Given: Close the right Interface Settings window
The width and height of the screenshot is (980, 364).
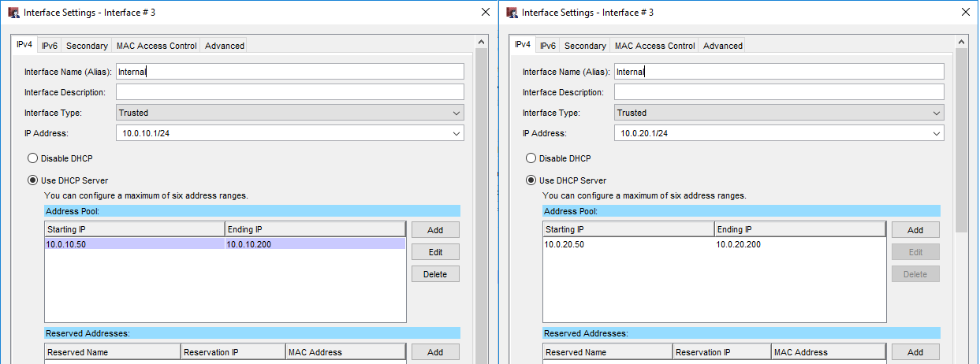Looking at the screenshot, I should 967,13.
